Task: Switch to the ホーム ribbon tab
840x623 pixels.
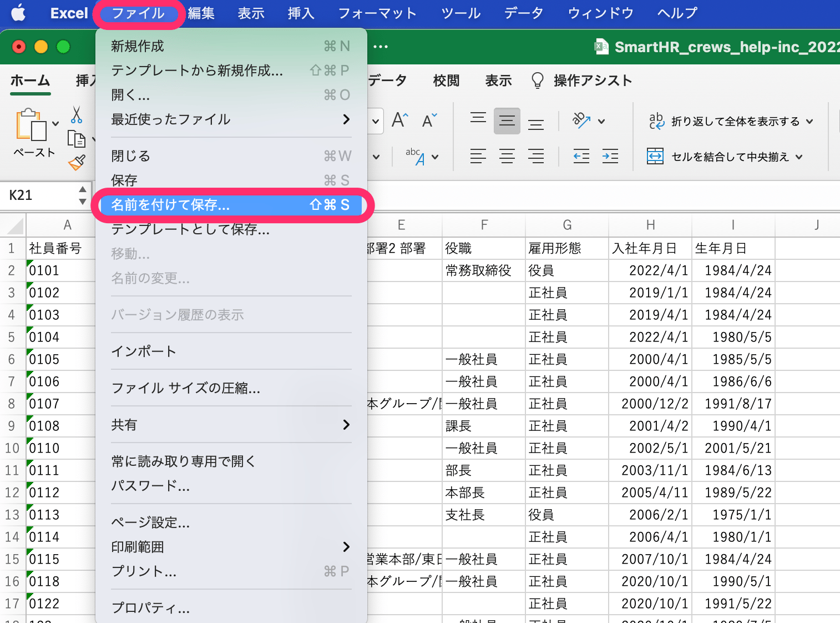Action: 31,81
